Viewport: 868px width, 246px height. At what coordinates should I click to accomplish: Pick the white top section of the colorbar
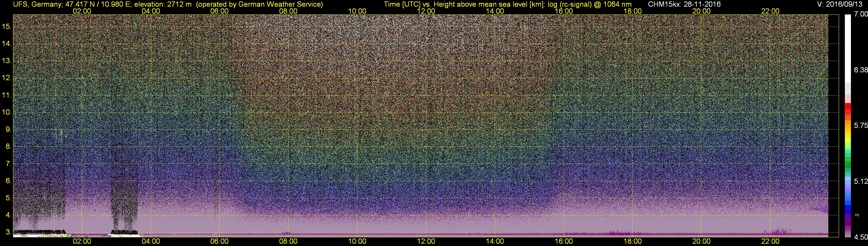pyautogui.click(x=848, y=48)
